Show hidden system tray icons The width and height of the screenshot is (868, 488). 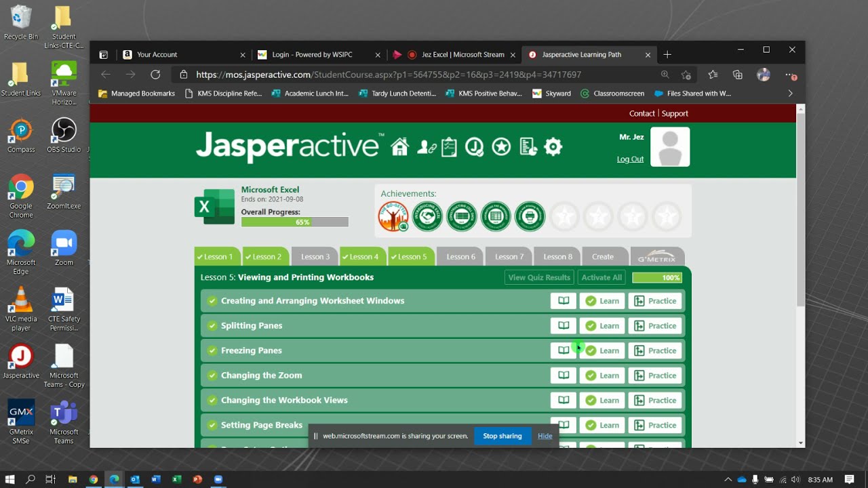728,479
